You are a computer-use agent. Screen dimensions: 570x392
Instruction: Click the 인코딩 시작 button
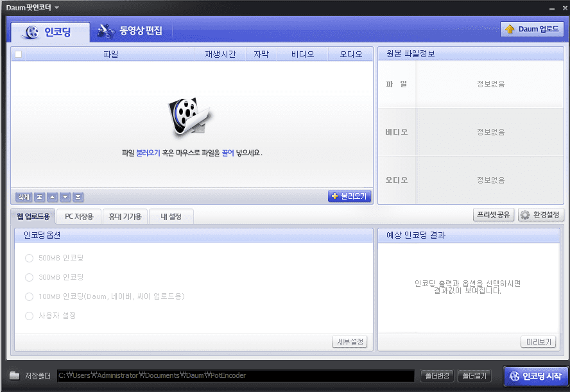coord(535,376)
